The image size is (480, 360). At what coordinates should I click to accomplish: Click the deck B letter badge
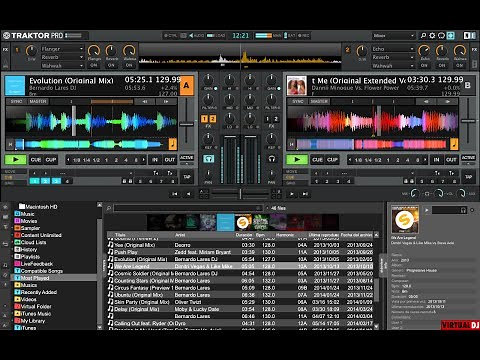tap(468, 85)
